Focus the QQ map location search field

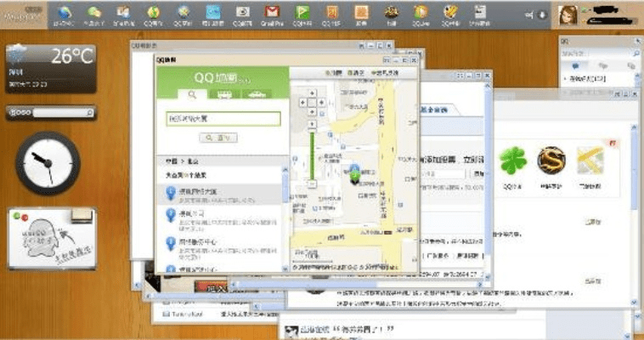click(223, 119)
